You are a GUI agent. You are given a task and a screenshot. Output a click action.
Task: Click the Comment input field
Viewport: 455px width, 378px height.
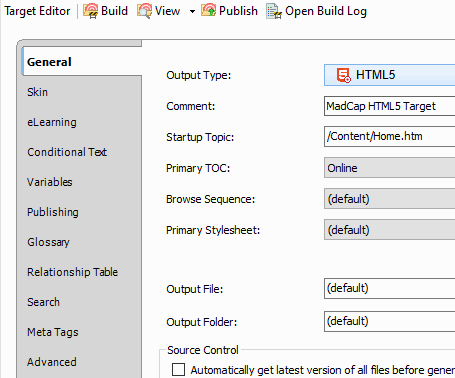[x=389, y=106]
